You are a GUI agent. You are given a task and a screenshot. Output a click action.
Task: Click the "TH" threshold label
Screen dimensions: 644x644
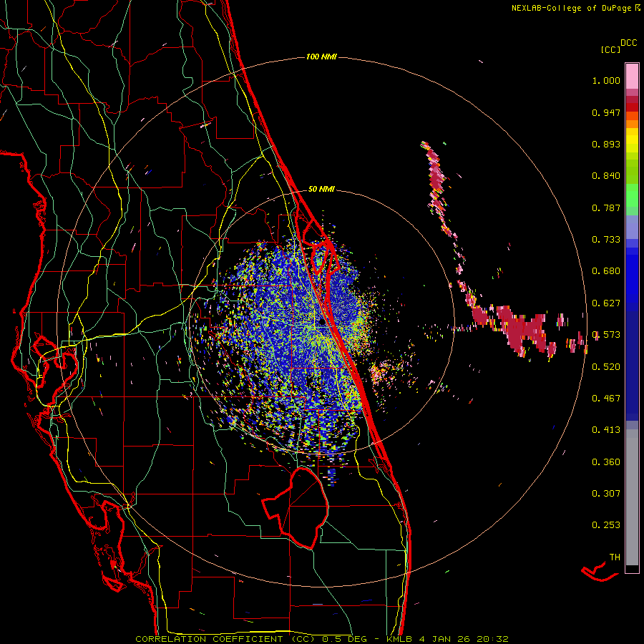click(615, 557)
